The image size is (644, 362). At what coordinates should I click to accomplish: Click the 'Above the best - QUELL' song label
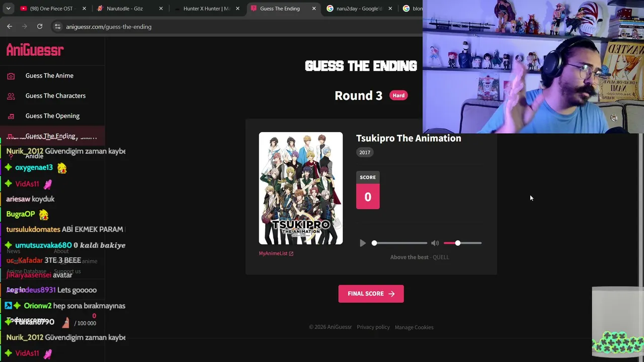(420, 257)
